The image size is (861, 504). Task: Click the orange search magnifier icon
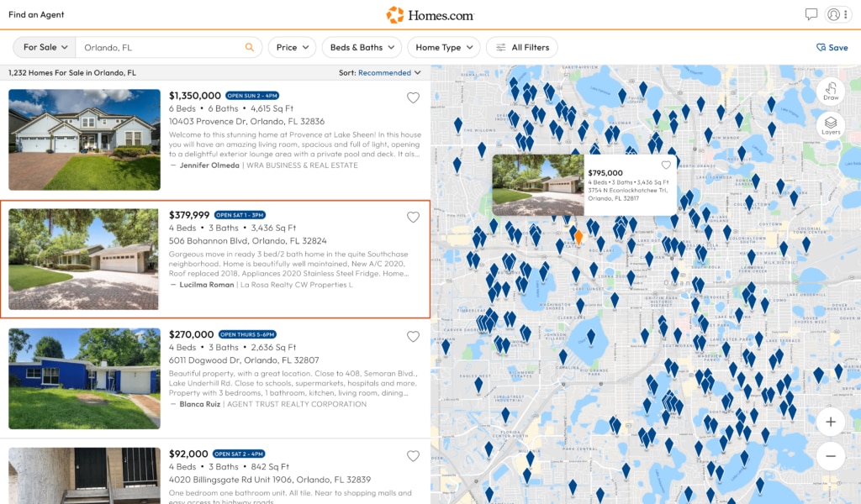tap(250, 47)
